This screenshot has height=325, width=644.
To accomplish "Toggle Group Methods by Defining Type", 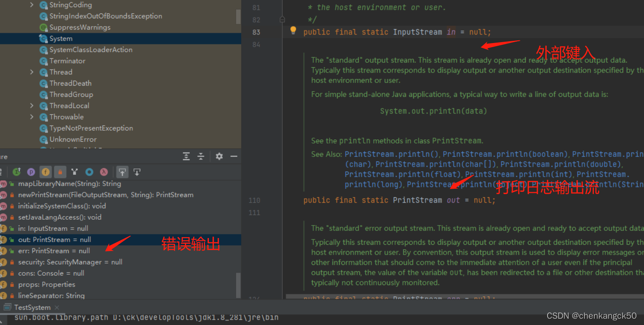I will 74,172.
